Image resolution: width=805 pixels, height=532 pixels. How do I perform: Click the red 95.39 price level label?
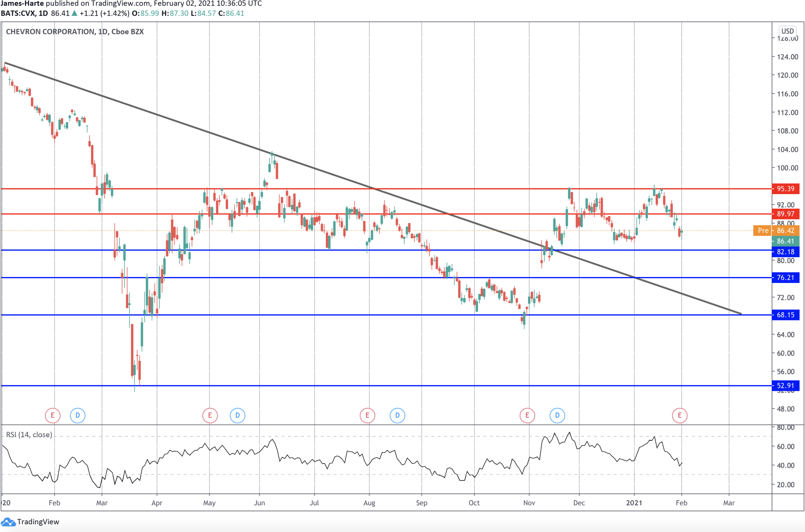[786, 189]
